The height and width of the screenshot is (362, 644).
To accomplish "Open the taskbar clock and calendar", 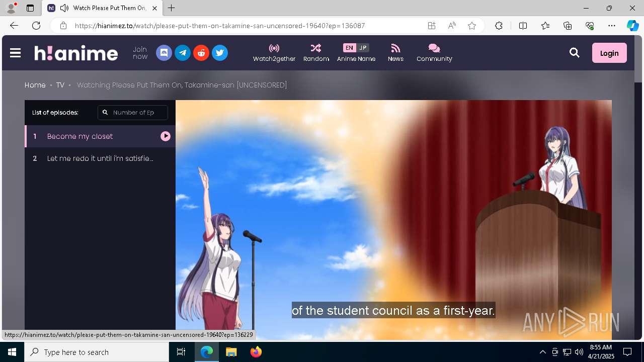I will 601,352.
